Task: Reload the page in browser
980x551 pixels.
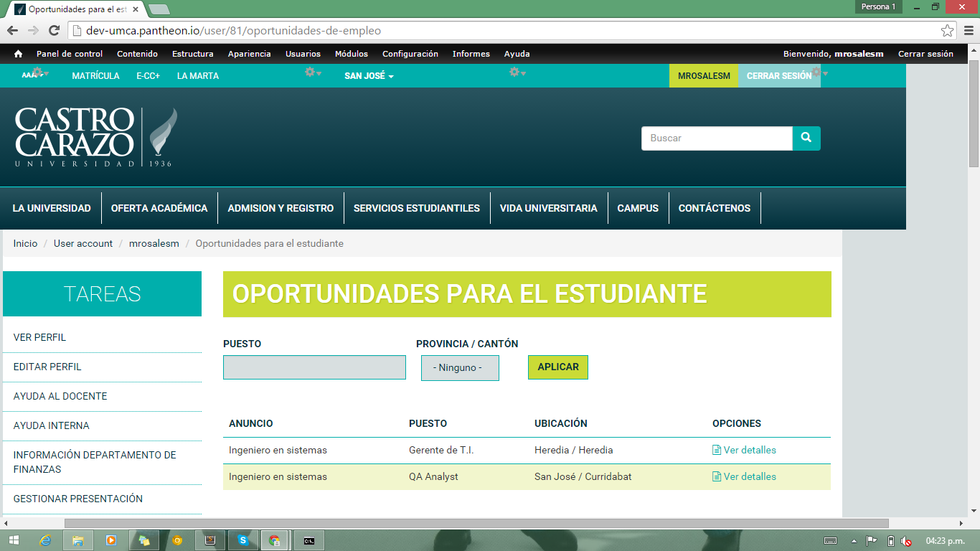Action: pos(54,31)
